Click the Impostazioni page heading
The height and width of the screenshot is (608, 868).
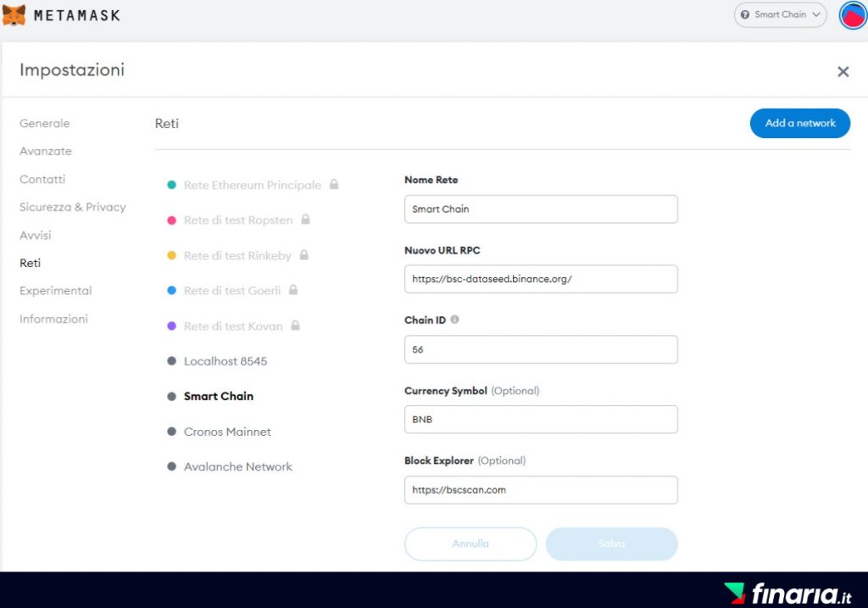(x=72, y=70)
